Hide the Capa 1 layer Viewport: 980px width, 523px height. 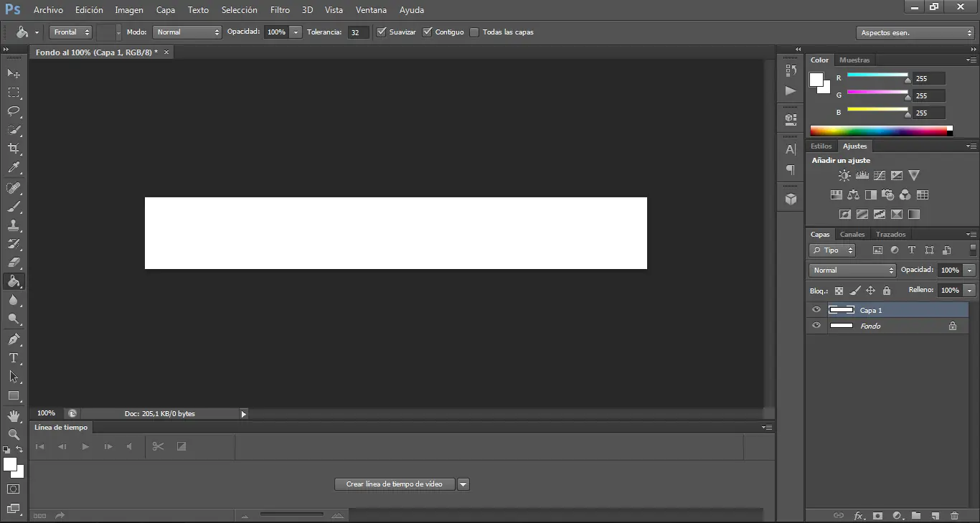pos(816,310)
